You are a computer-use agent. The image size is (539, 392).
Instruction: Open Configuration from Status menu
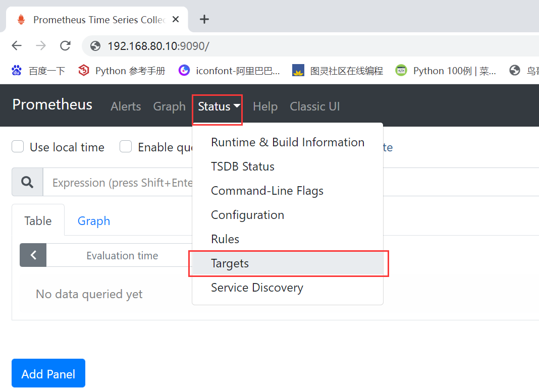pyautogui.click(x=288, y=215)
